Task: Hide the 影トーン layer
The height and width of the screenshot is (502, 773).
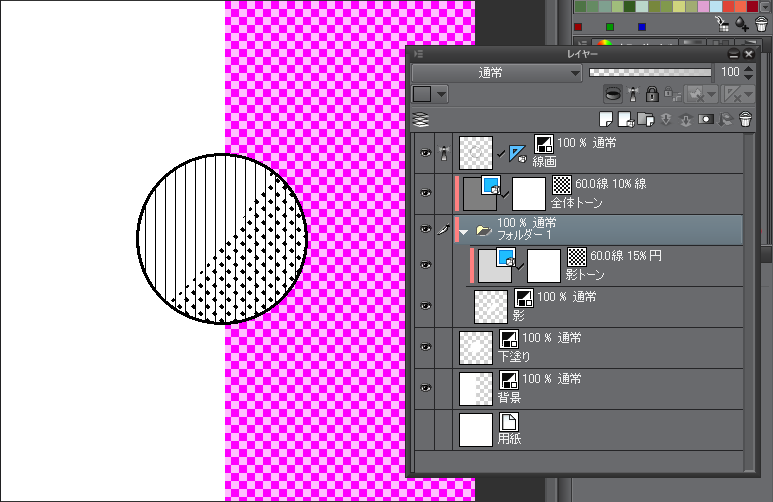Action: coord(424,265)
